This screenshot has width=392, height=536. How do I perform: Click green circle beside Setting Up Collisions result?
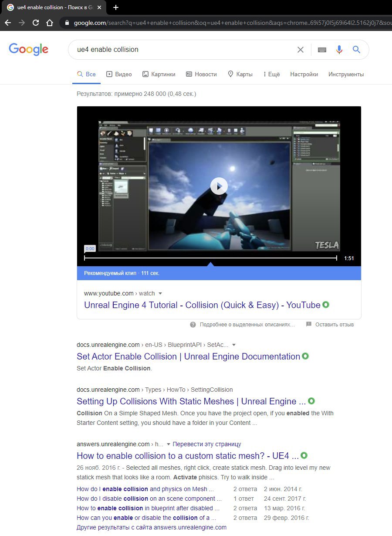311,401
